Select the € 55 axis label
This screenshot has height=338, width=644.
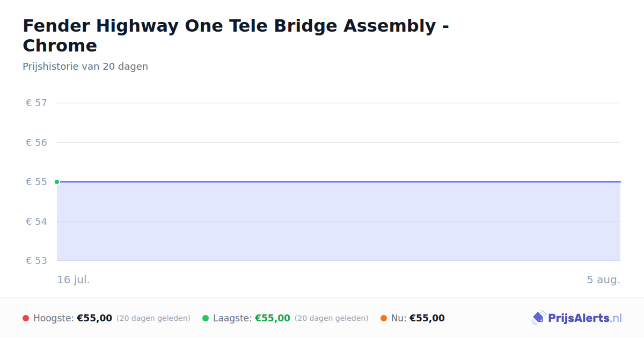coord(36,182)
